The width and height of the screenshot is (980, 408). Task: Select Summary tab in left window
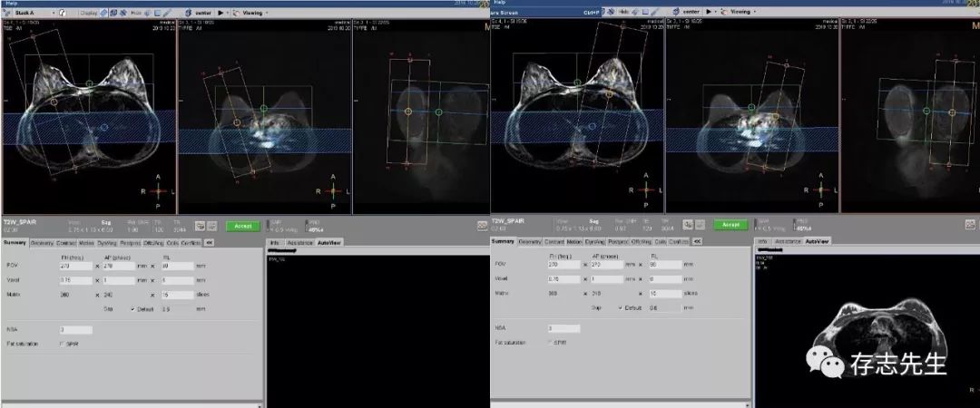(x=15, y=242)
